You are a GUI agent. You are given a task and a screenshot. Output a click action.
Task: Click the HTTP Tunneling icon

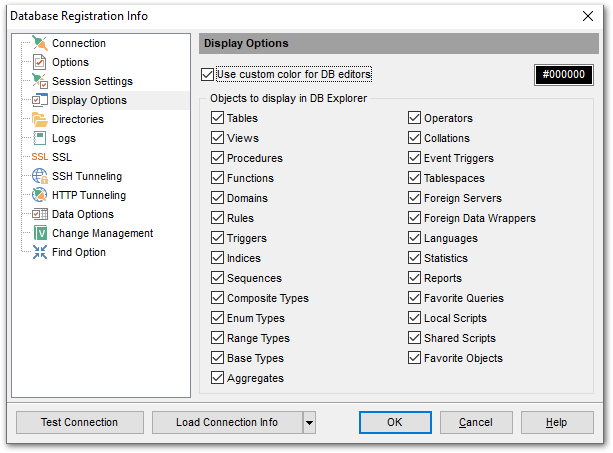(x=39, y=195)
